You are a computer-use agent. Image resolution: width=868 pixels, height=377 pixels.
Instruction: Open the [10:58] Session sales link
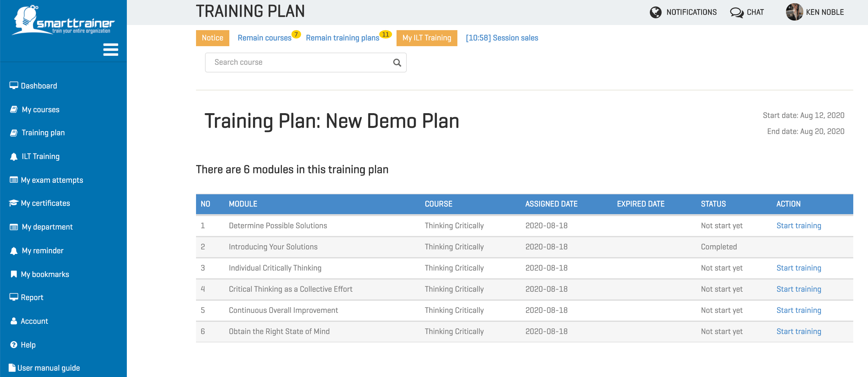point(502,38)
